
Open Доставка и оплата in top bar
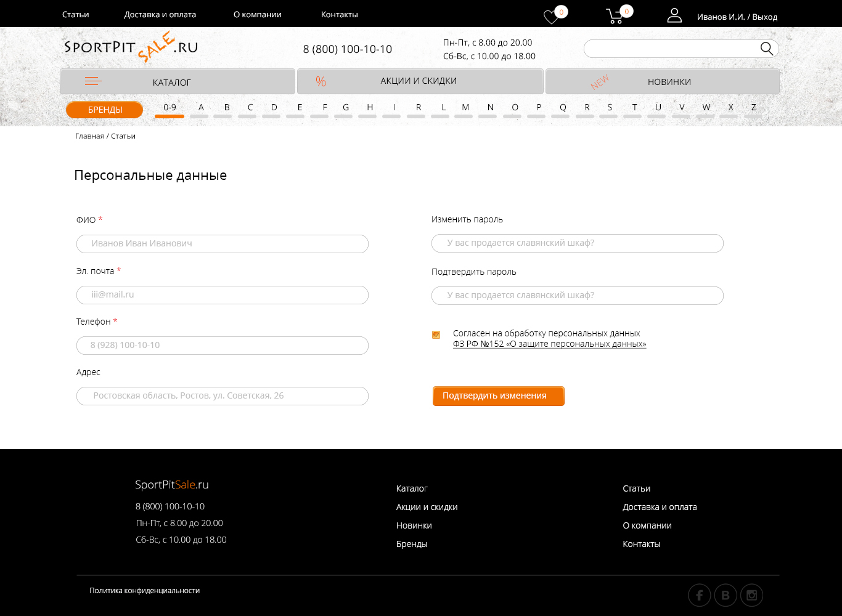160,14
